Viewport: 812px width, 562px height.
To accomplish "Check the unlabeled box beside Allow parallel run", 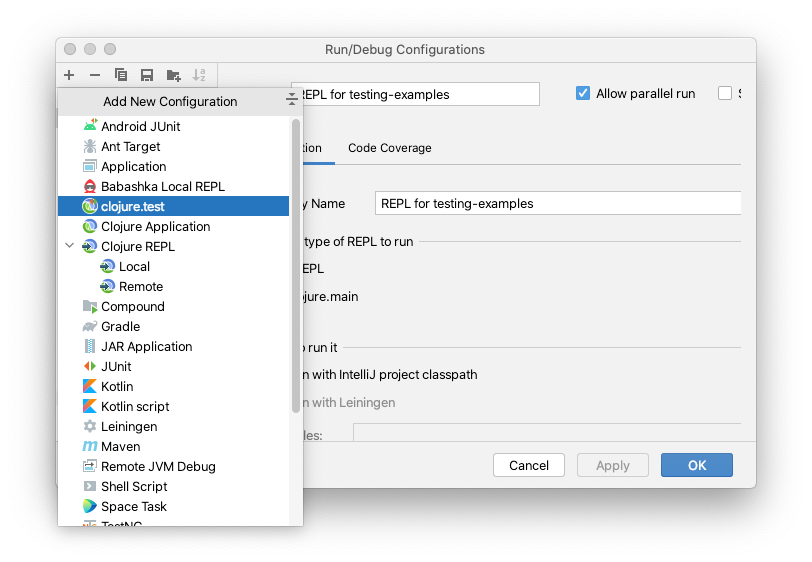I will (724, 93).
